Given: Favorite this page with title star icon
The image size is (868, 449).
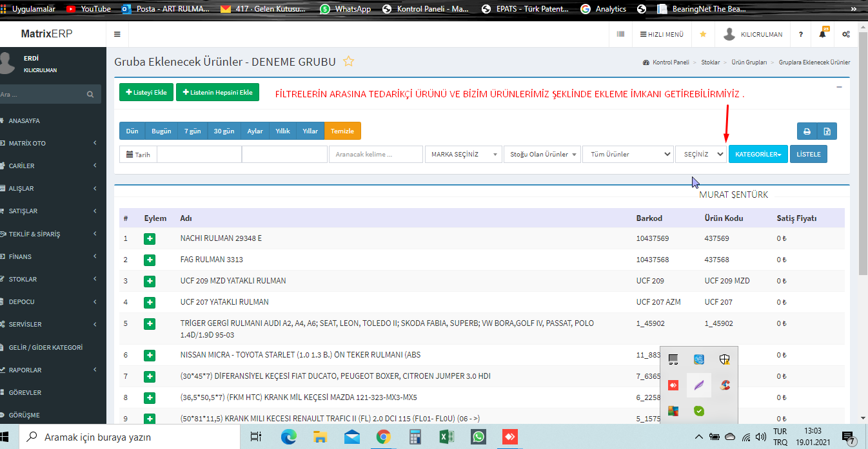Looking at the screenshot, I should coord(349,62).
